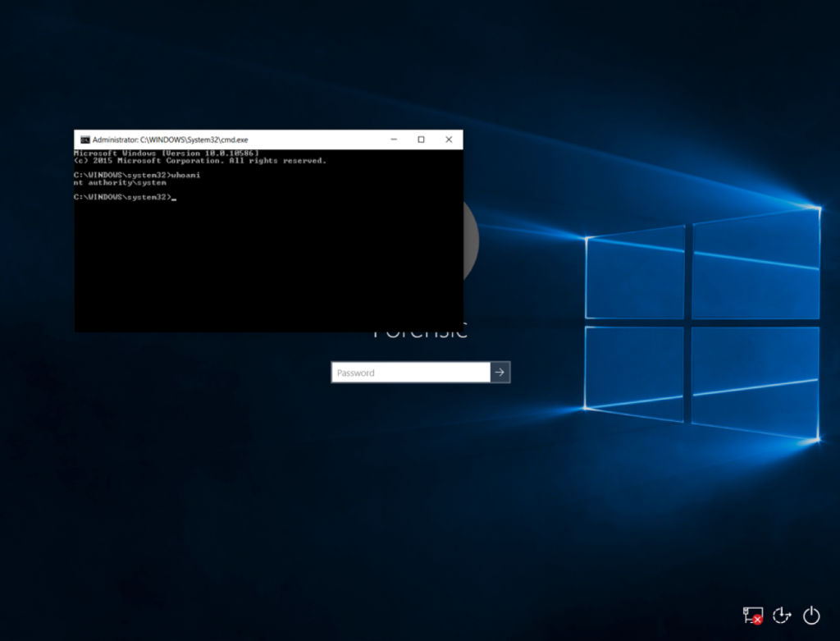
Task: Click the cmd.exe title bar icon
Action: 84,140
